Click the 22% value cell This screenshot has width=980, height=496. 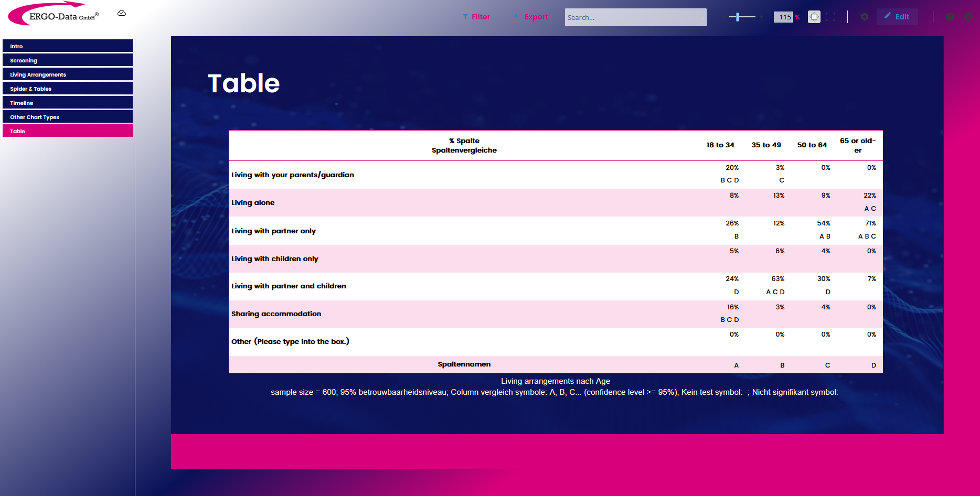[x=870, y=196]
